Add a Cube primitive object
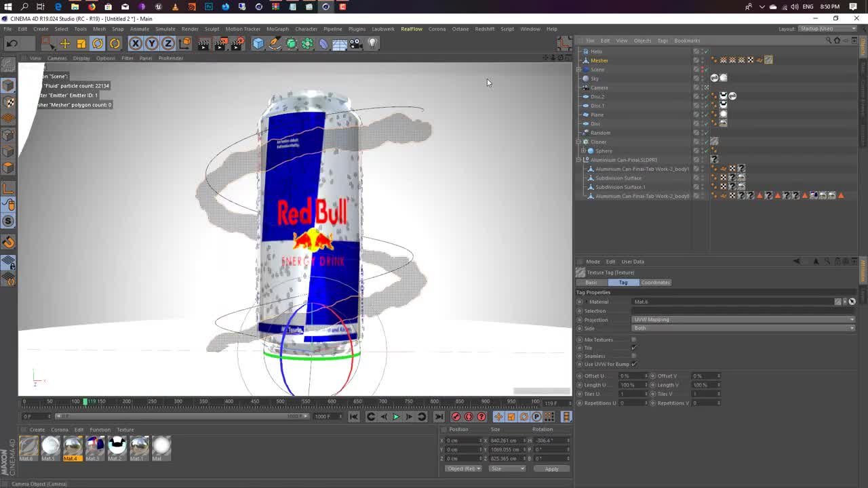The image size is (868, 488). [x=258, y=43]
